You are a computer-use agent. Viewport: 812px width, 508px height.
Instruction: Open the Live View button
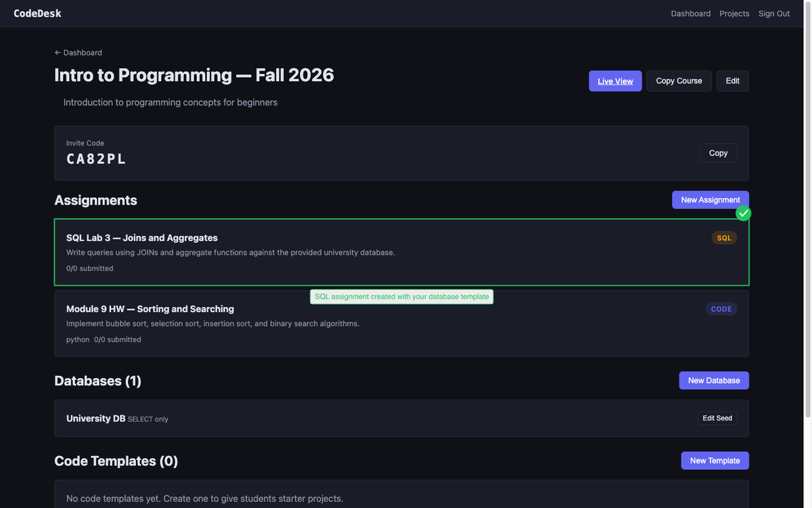(615, 81)
